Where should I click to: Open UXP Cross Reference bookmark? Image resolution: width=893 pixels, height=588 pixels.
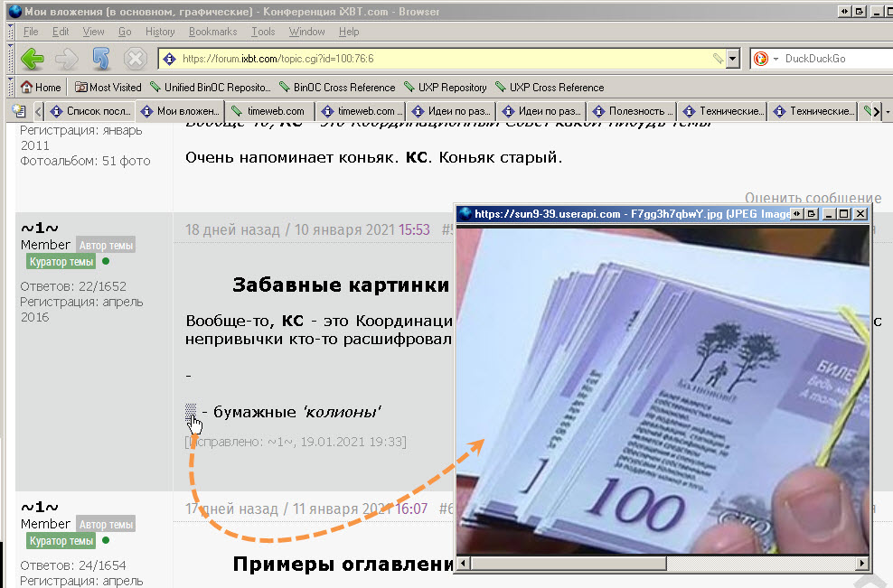[550, 87]
